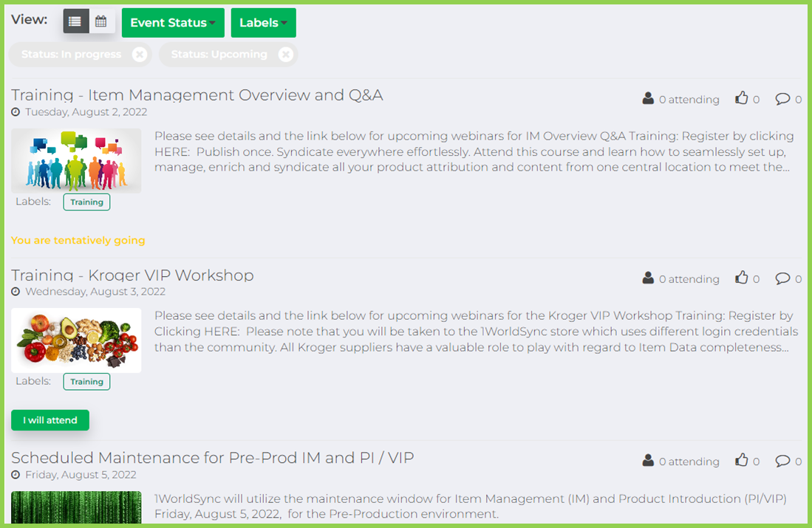The width and height of the screenshot is (812, 528).
Task: Click the attendee icon on the first event
Action: point(648,98)
